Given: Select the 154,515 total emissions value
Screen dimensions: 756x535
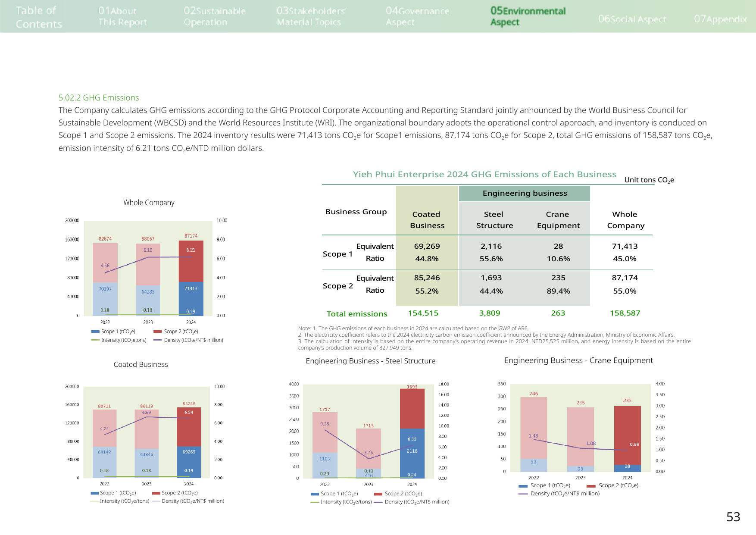Looking at the screenshot, I should click(x=423, y=313).
